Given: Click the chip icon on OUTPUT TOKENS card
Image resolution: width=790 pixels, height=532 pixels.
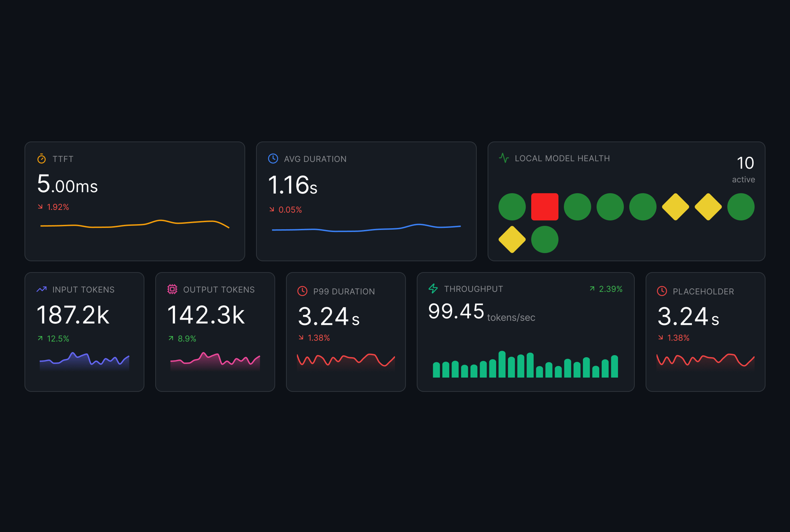Looking at the screenshot, I should [172, 289].
